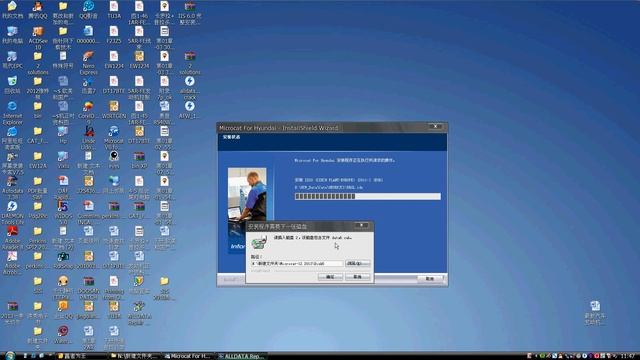
Task: Open the Linde desktop shortcut
Action: coord(88,138)
